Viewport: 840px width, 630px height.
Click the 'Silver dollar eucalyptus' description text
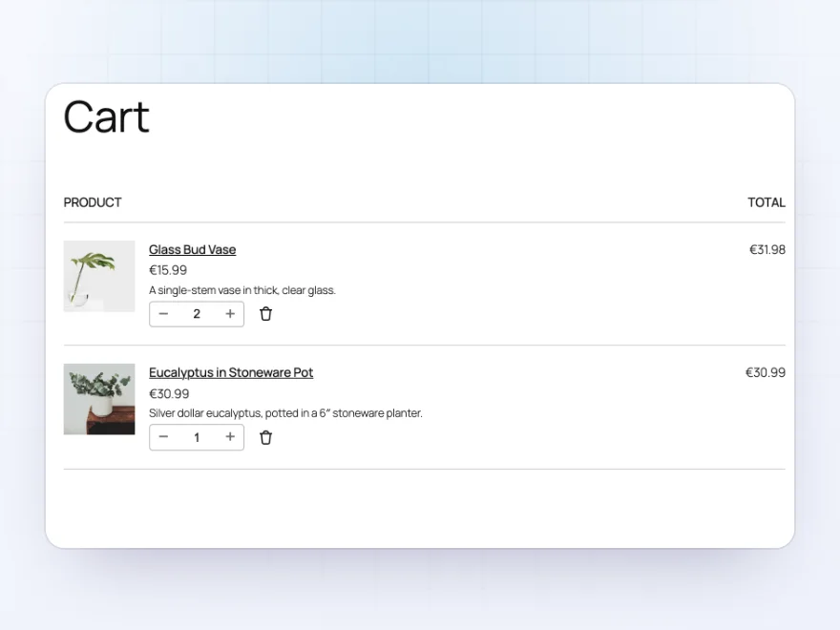[285, 413]
